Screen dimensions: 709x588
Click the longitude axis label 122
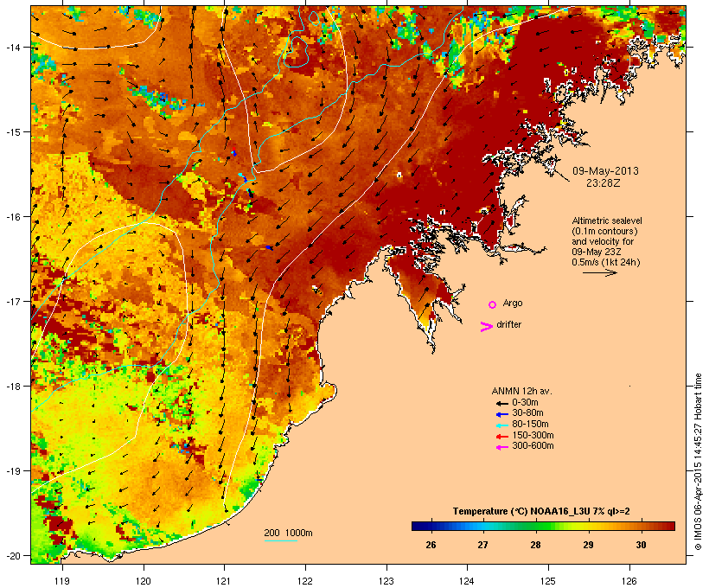(305, 581)
